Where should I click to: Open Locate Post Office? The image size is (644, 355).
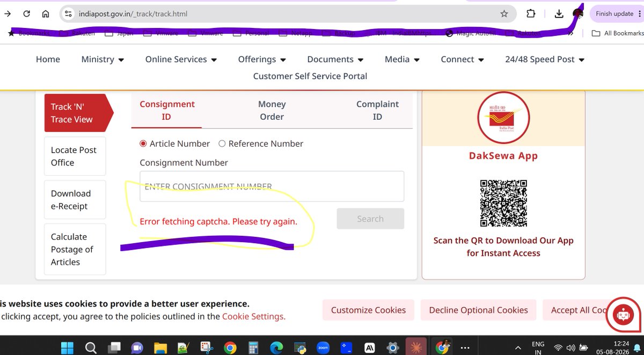pos(75,156)
